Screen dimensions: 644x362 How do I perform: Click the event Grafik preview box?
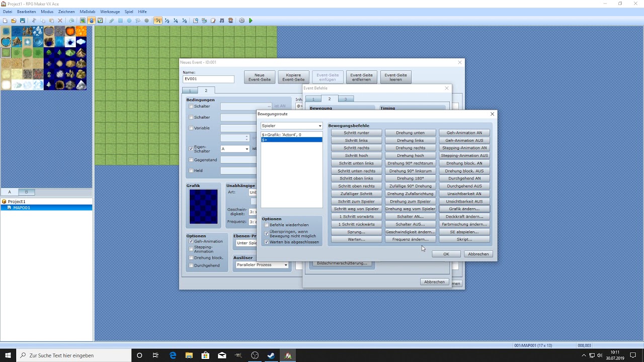203,207
